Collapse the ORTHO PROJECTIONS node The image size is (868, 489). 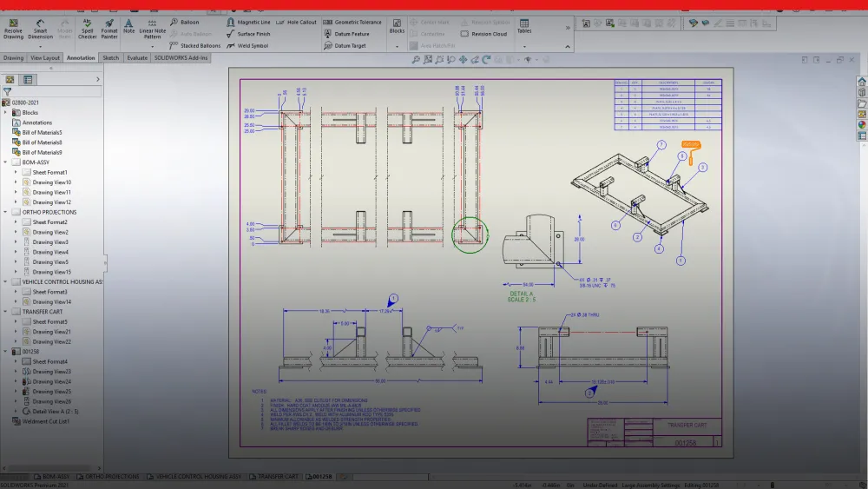pyautogui.click(x=5, y=212)
